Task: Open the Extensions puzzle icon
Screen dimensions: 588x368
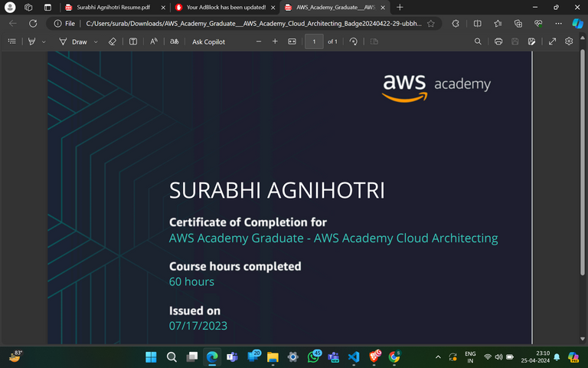Action: tap(456, 24)
